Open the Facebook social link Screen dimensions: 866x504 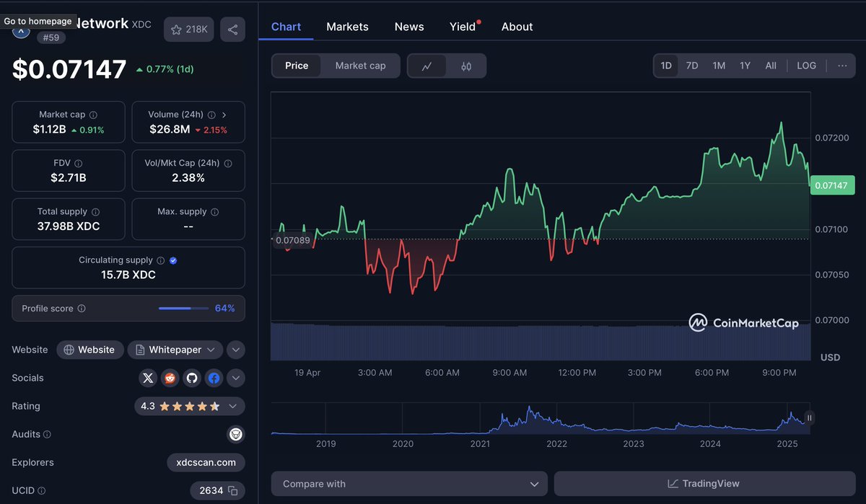[214, 378]
